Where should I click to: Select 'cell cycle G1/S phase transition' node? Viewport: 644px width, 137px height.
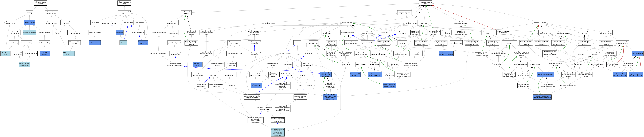[255, 75]
